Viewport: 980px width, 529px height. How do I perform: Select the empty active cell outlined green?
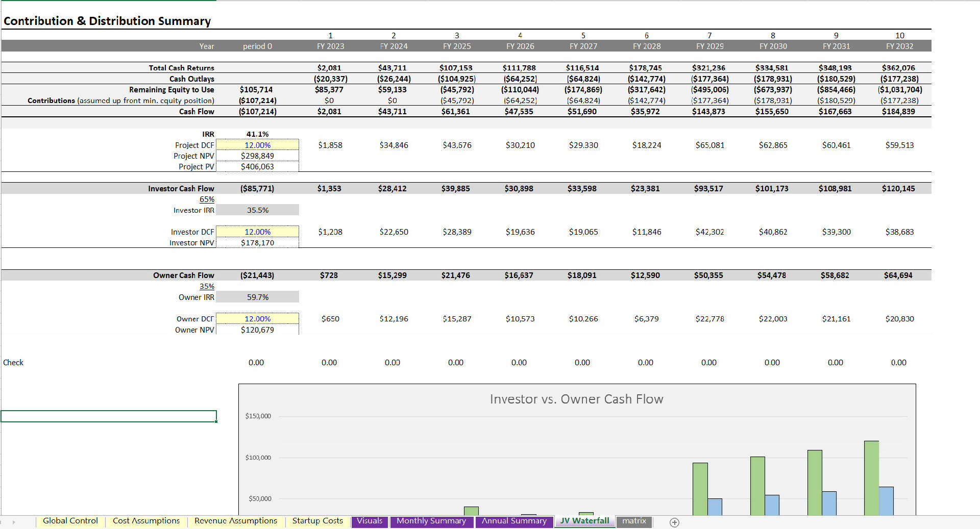tap(109, 416)
